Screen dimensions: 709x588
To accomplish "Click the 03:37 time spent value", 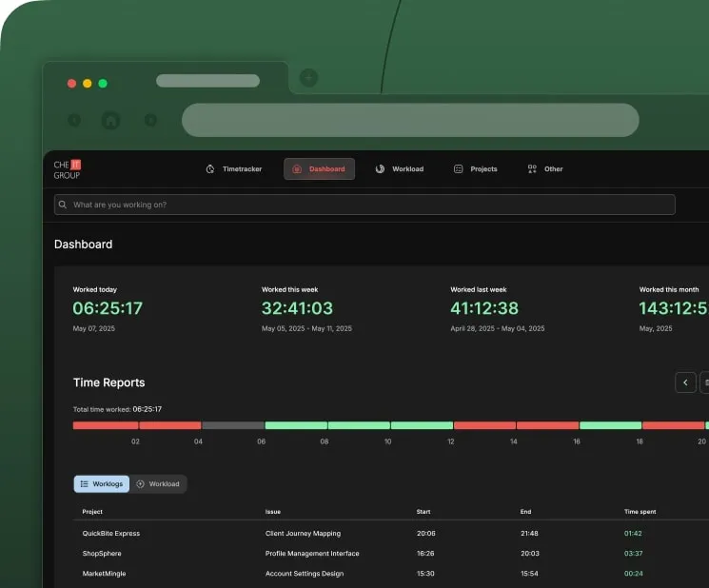I will 633,553.
